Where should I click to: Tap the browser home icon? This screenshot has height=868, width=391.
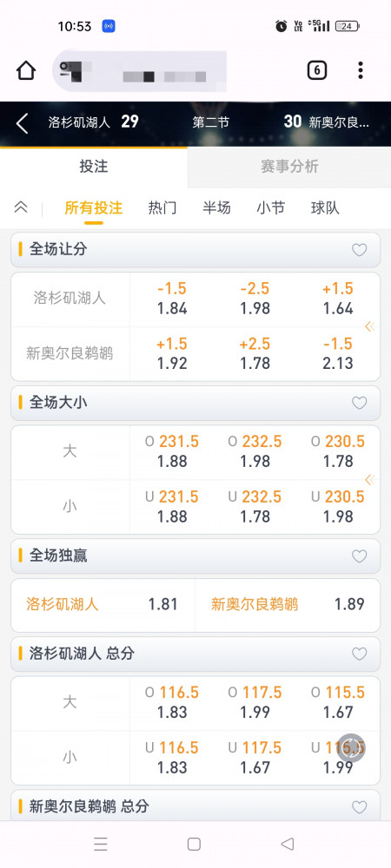coord(26,70)
